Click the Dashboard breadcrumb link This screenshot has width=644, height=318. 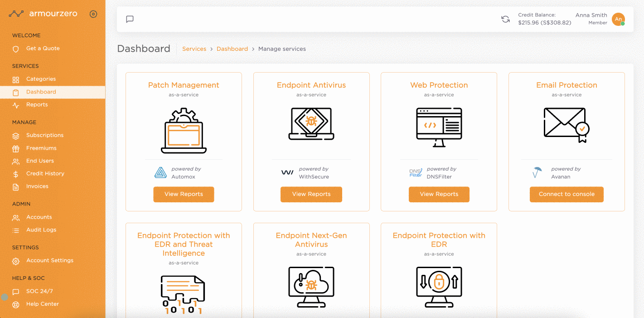click(x=232, y=49)
